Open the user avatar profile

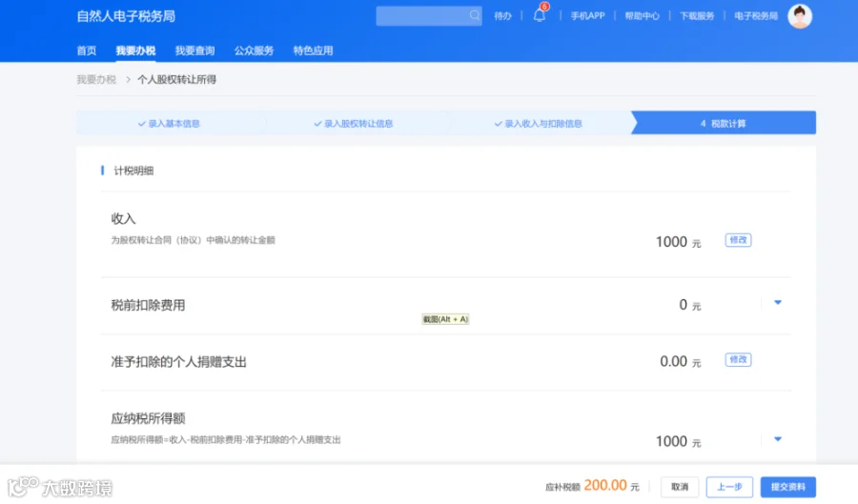click(x=800, y=16)
